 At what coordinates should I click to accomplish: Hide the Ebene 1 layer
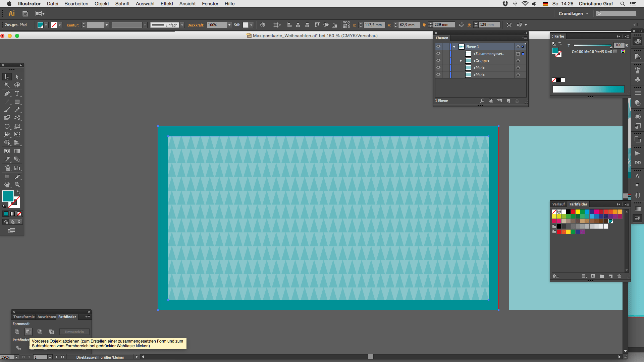click(438, 47)
